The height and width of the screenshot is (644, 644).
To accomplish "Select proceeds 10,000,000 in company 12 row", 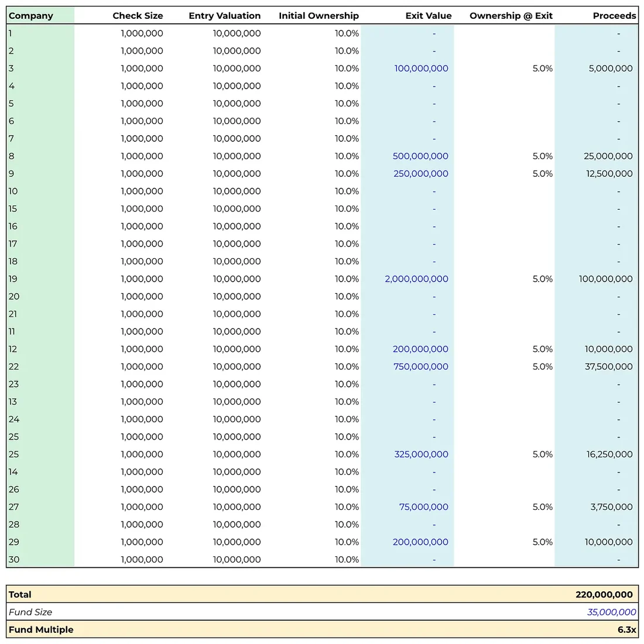I will (608, 349).
